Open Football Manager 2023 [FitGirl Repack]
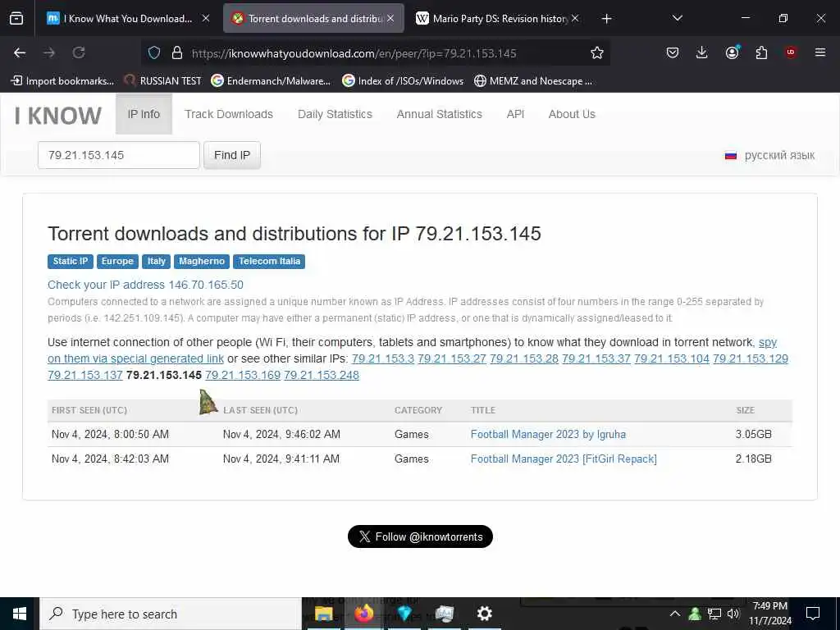 pyautogui.click(x=564, y=459)
